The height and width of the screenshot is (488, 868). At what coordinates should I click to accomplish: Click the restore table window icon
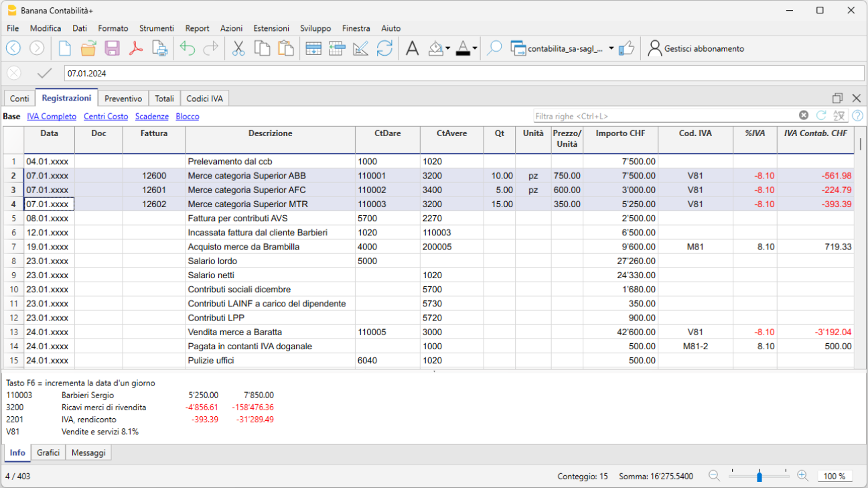point(837,98)
